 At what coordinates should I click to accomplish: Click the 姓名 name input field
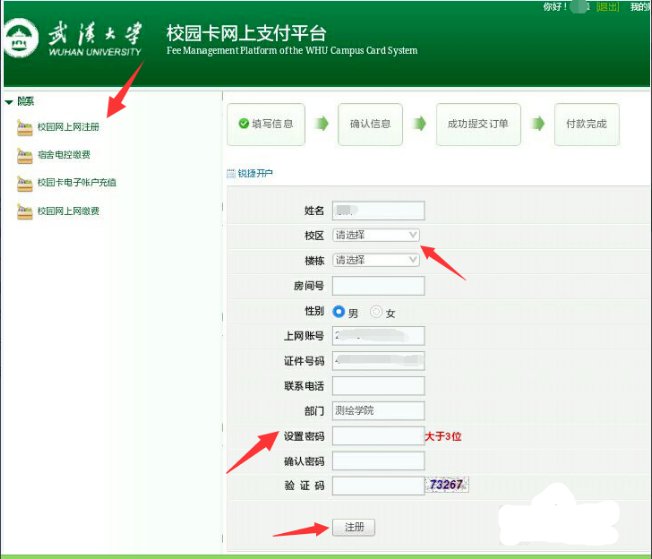(378, 210)
